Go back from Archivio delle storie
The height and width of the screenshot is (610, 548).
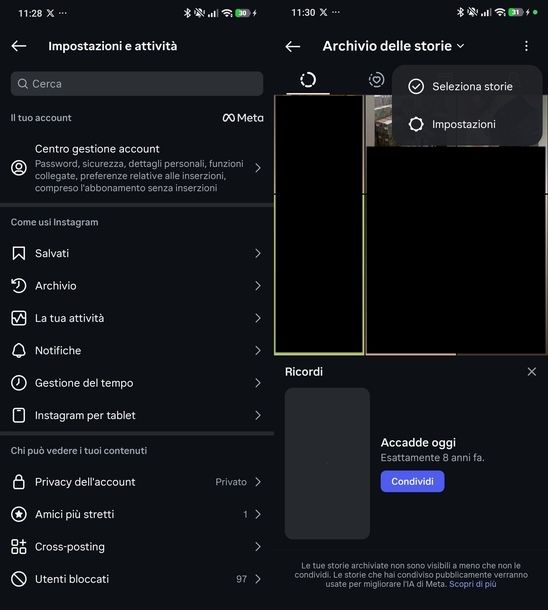(292, 46)
